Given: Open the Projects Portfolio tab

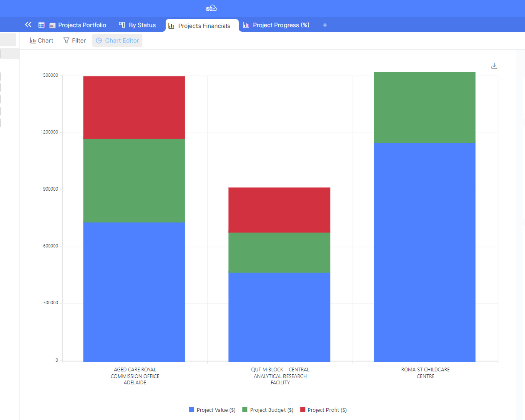Looking at the screenshot, I should (x=82, y=25).
